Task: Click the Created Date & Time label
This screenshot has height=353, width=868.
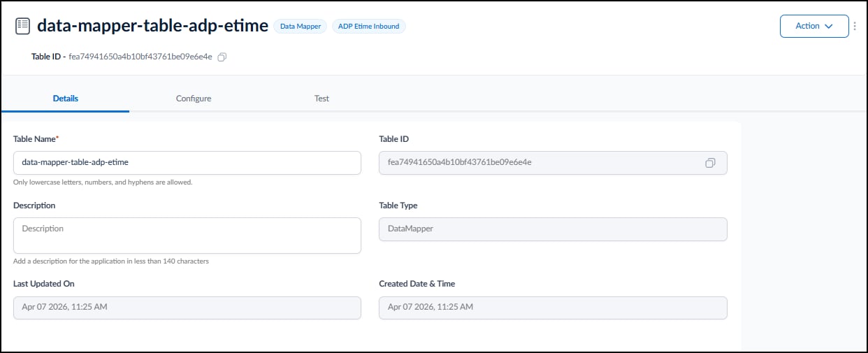Action: (x=417, y=284)
